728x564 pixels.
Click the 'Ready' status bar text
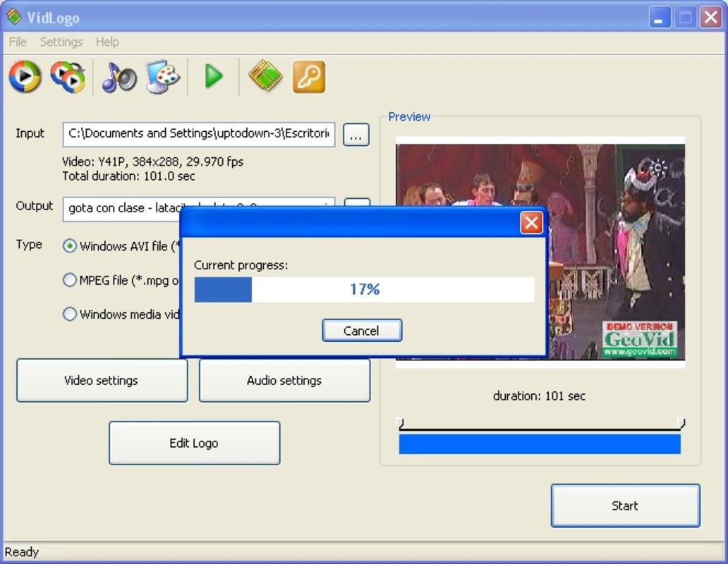coord(22,552)
